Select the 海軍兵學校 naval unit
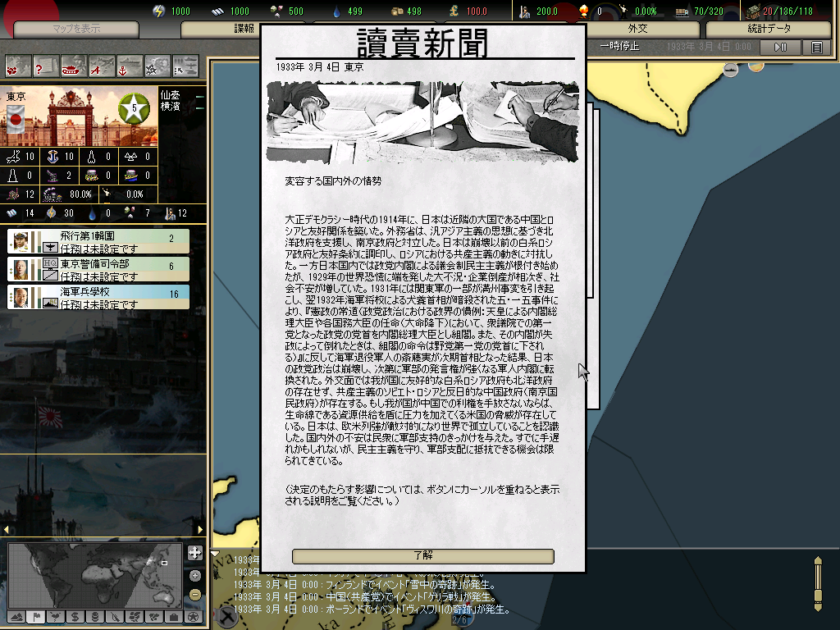This screenshot has width=840, height=630. 98,297
